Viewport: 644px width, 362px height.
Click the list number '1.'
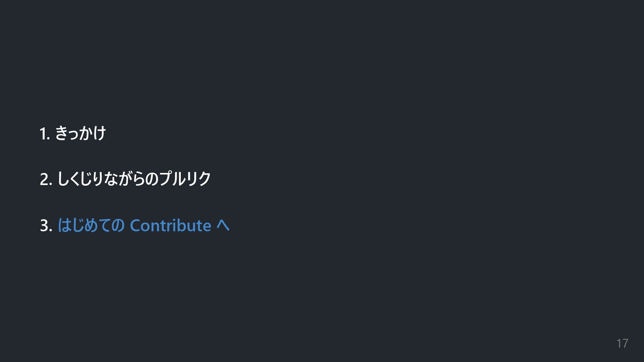(x=45, y=134)
